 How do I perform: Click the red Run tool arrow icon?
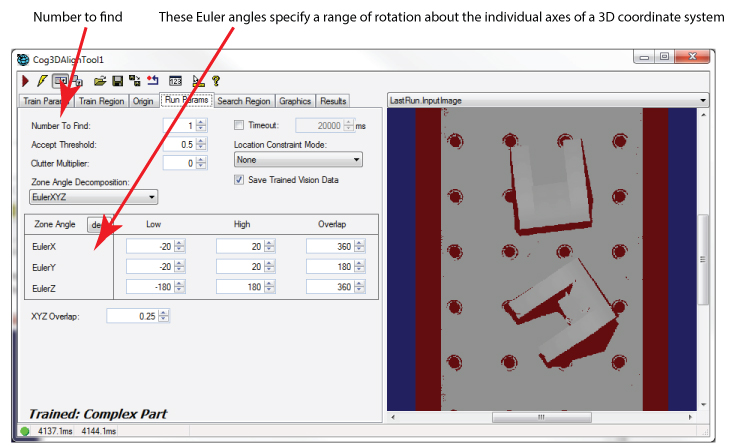coord(26,80)
